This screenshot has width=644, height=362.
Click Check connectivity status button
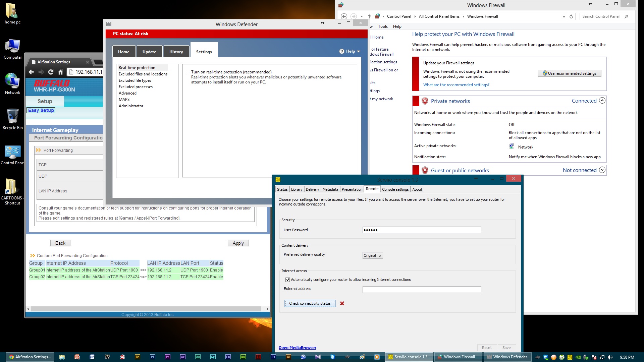310,303
